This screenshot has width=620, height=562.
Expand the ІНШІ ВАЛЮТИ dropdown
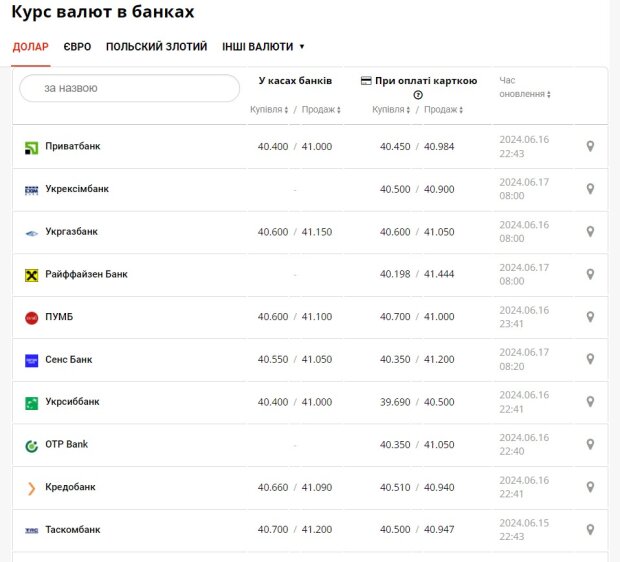(x=263, y=47)
